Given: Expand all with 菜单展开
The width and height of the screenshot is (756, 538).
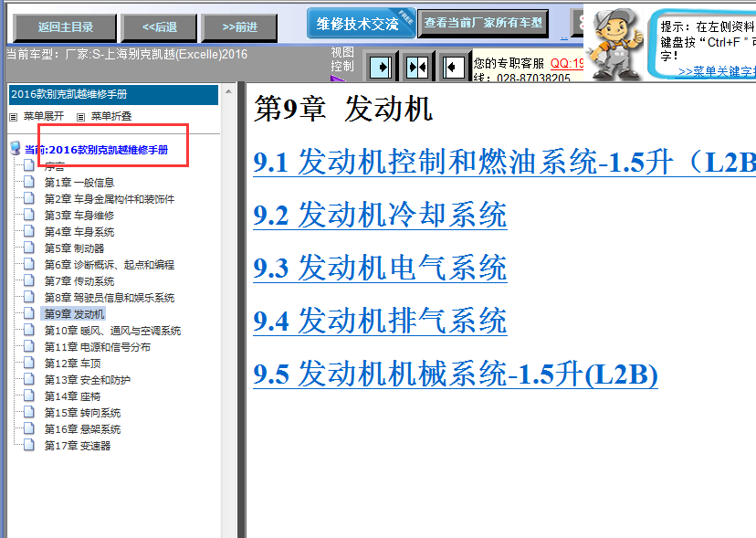Looking at the screenshot, I should 44,116.
